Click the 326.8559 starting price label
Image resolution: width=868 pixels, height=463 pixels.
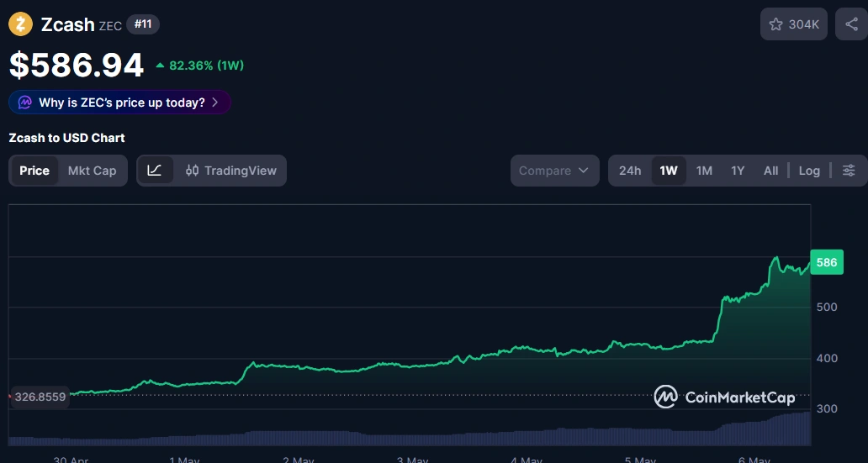(40, 397)
